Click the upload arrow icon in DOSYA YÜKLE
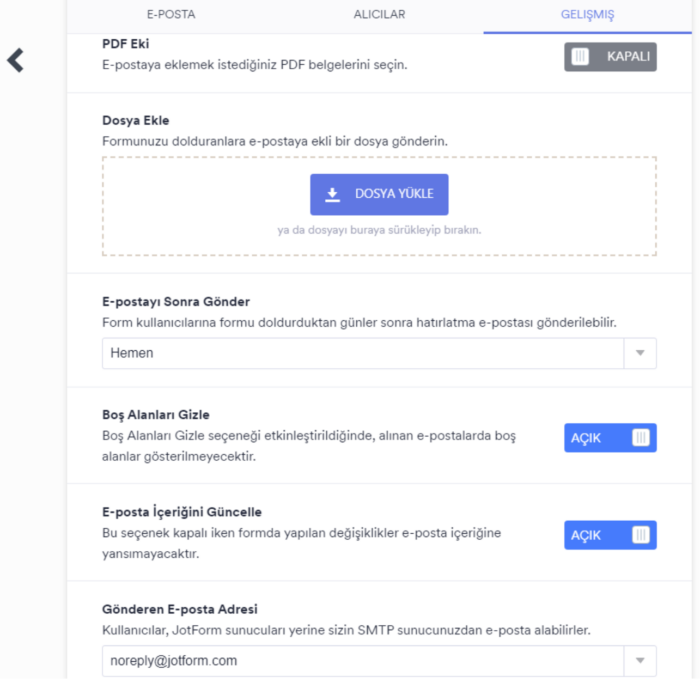The image size is (700, 683). [x=333, y=194]
